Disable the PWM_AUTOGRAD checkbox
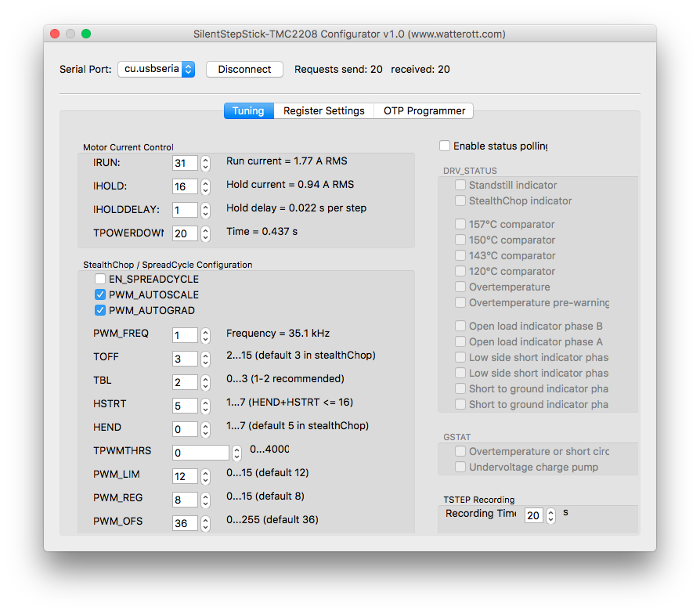Viewport: 700px width, 614px height. (x=100, y=310)
